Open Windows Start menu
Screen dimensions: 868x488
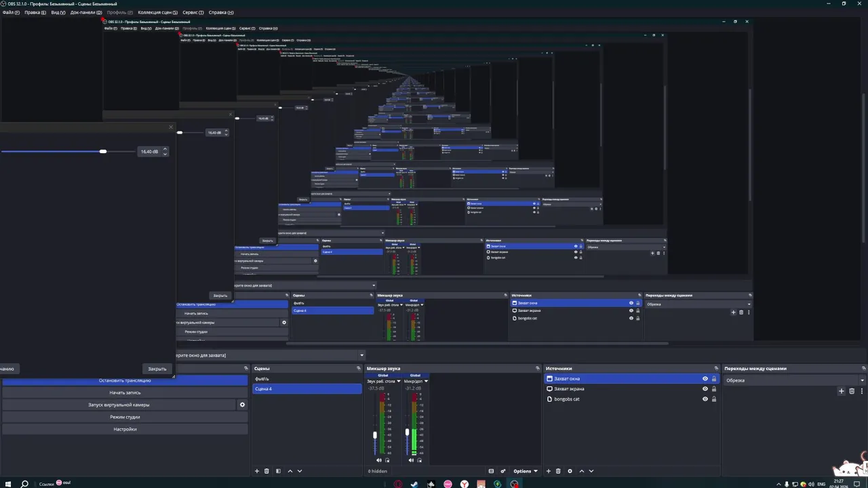point(7,484)
